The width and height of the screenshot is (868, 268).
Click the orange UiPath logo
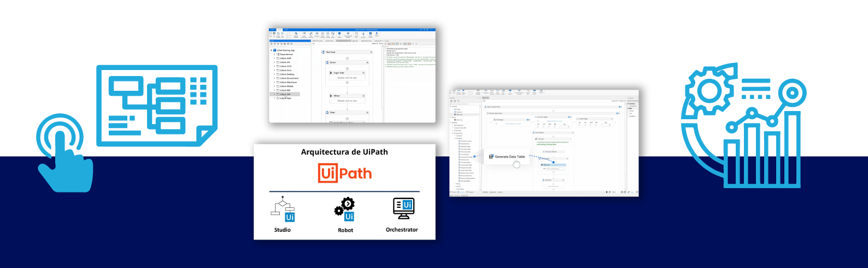pyautogui.click(x=345, y=173)
